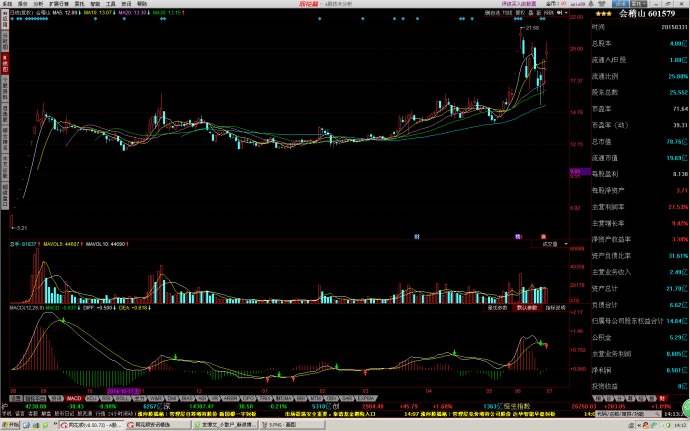Open the 工具 menu
This screenshot has height=431, width=690.
coord(110,4)
